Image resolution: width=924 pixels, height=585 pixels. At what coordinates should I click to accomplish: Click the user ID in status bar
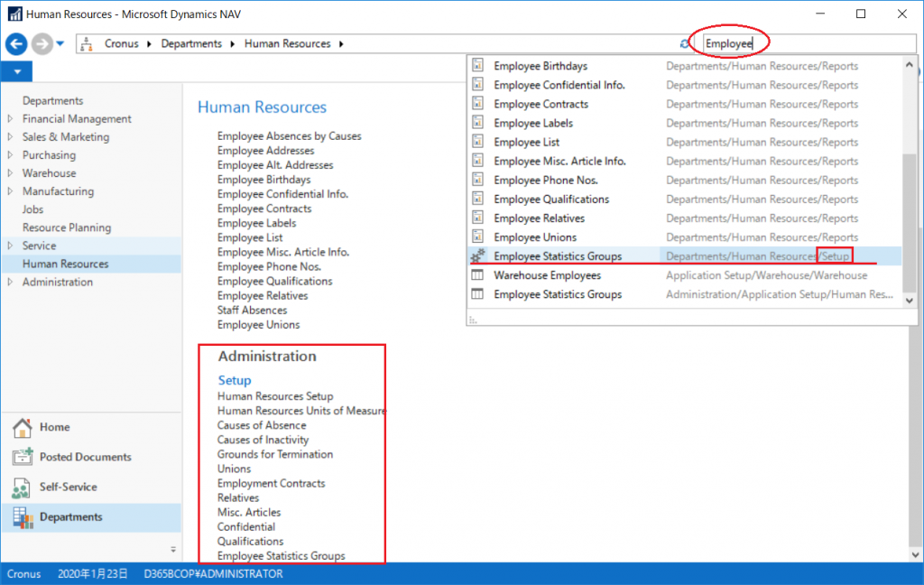(213, 574)
